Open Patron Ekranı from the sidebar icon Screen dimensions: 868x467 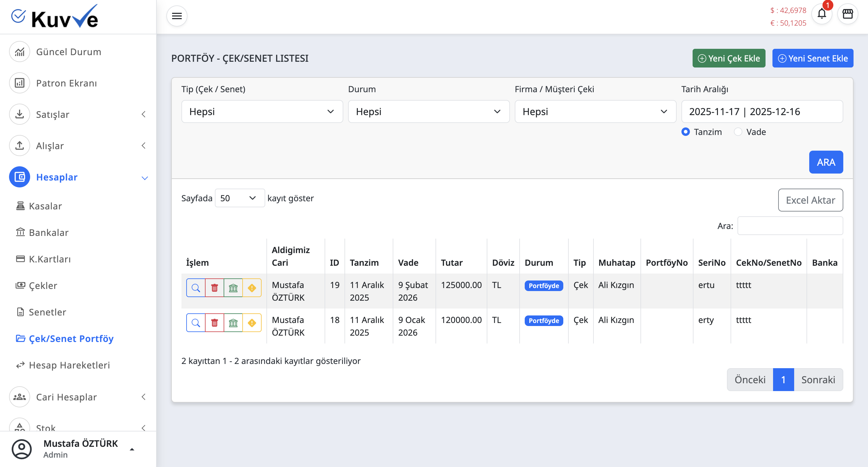coord(20,83)
